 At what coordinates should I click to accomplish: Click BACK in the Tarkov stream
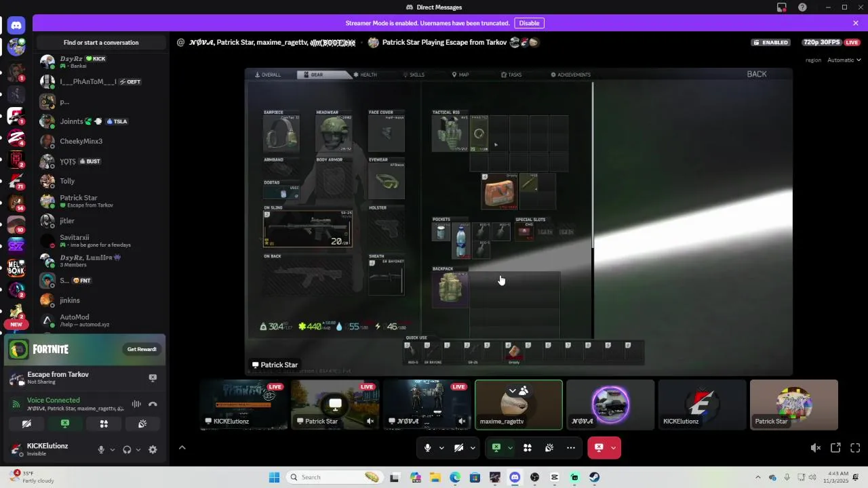(x=757, y=74)
